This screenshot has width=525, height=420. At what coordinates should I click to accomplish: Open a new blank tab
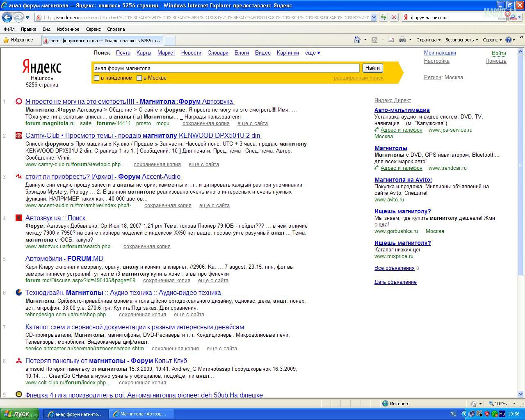170,41
